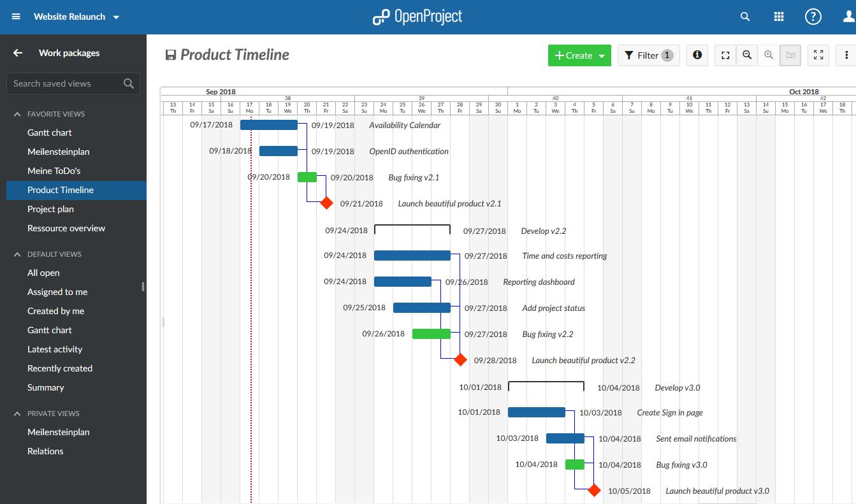Viewport: 856px width, 504px height.
Task: Collapse the Favorite Views section
Action: tap(17, 114)
